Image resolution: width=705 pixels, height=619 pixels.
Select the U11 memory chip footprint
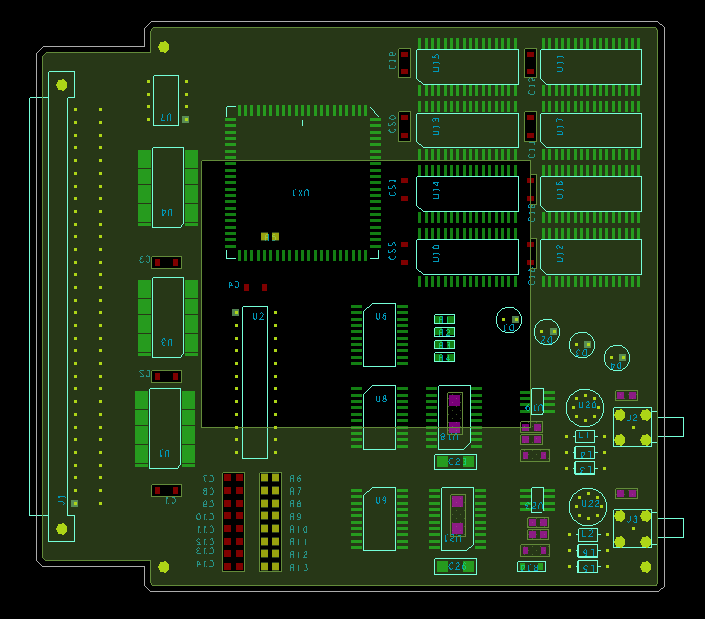click(x=591, y=67)
